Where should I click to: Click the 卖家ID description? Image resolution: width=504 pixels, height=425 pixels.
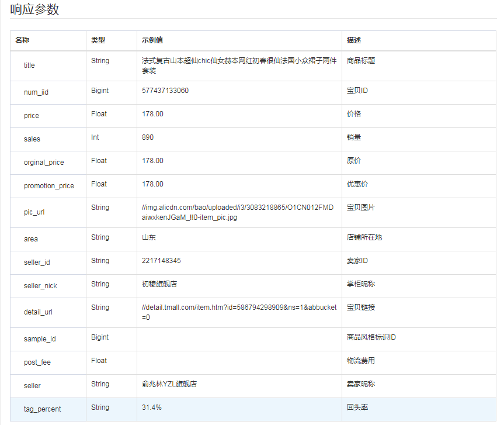[357, 261]
